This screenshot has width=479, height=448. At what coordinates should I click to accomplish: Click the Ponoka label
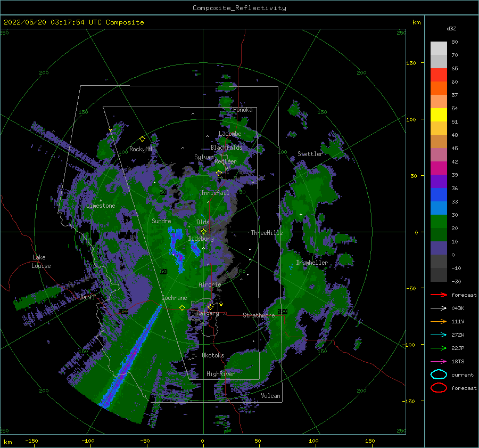[x=243, y=110]
